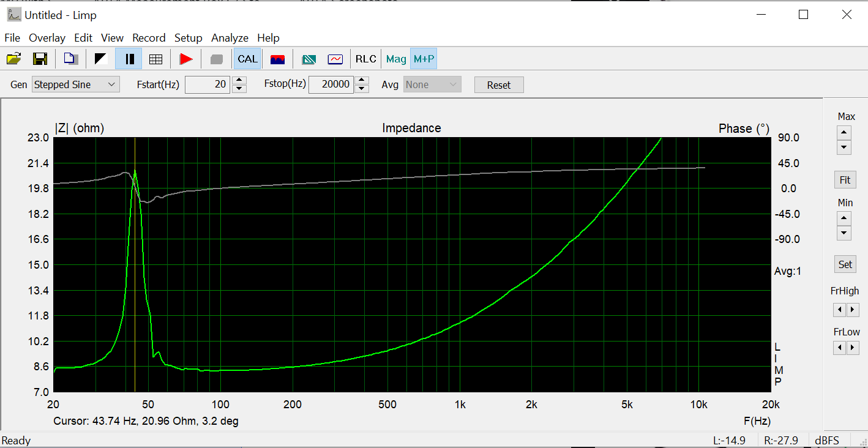Open the Overlay menu
The height and width of the screenshot is (448, 868).
(x=47, y=38)
